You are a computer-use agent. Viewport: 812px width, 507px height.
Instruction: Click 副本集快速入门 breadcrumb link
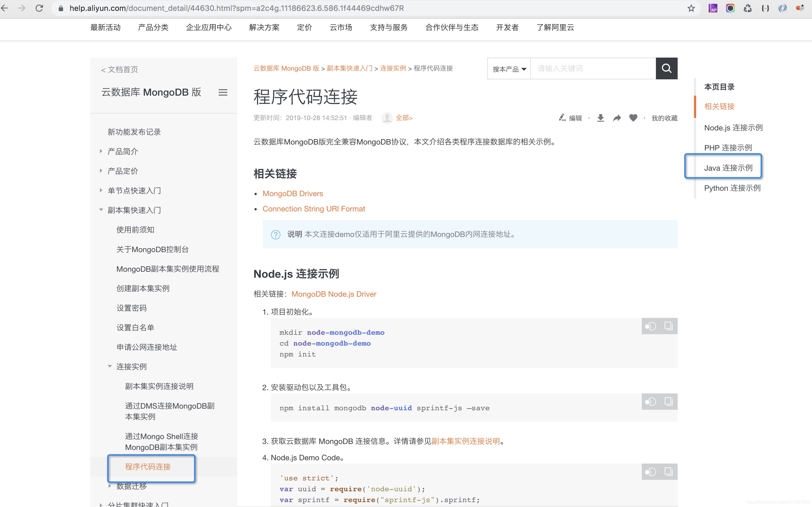coord(350,68)
